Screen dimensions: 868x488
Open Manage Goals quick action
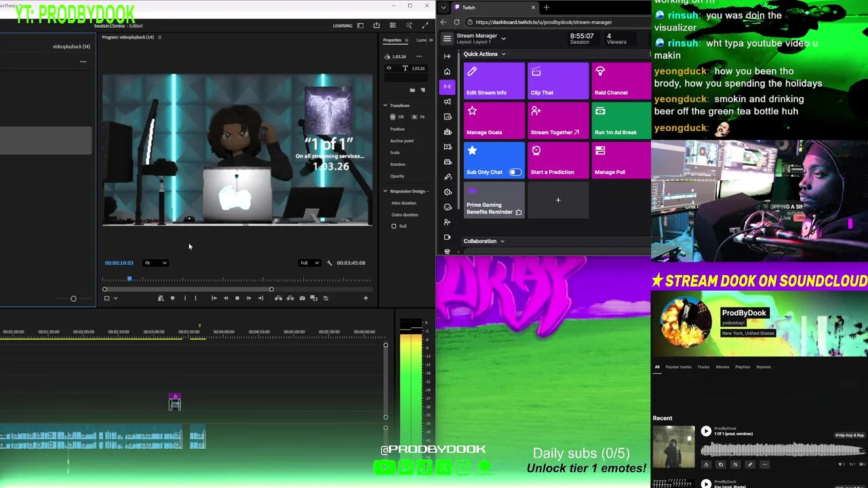[x=494, y=121]
